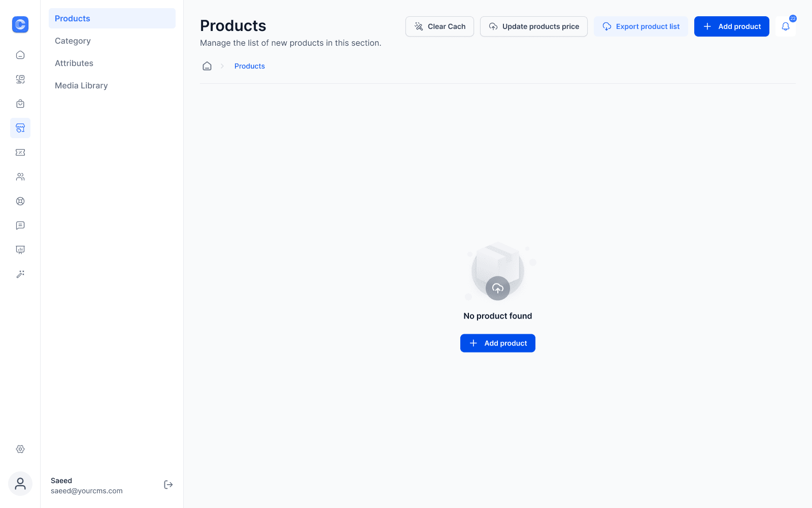Open the discount coupon ticket icon
Image resolution: width=812 pixels, height=508 pixels.
(20, 152)
